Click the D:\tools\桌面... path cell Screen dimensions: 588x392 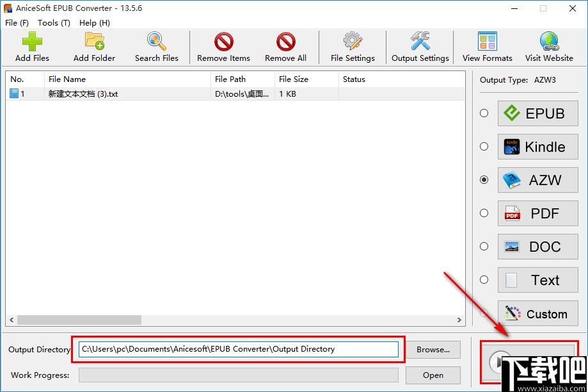[242, 94]
